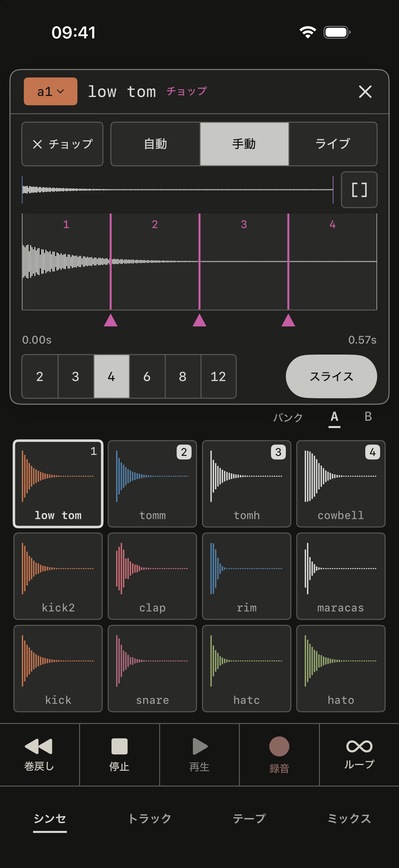Select 8 slices in slice count
This screenshot has height=868, width=399.
(183, 376)
